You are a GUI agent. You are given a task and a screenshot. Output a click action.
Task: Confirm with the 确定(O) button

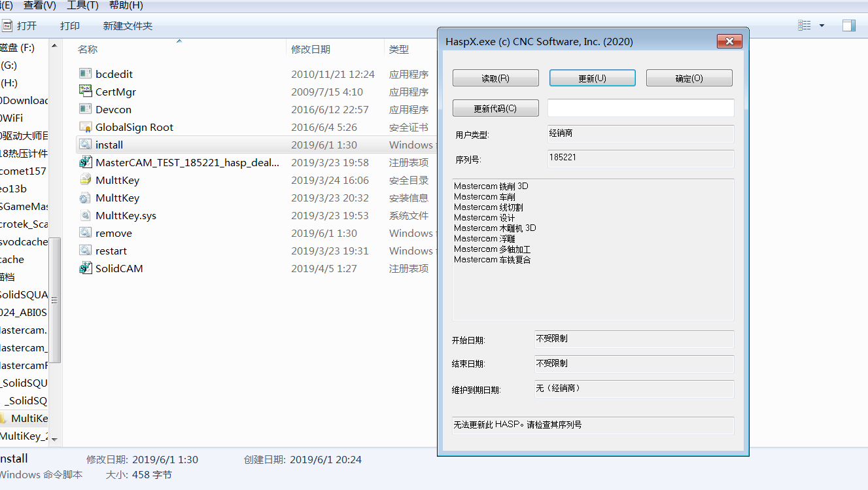click(x=689, y=78)
